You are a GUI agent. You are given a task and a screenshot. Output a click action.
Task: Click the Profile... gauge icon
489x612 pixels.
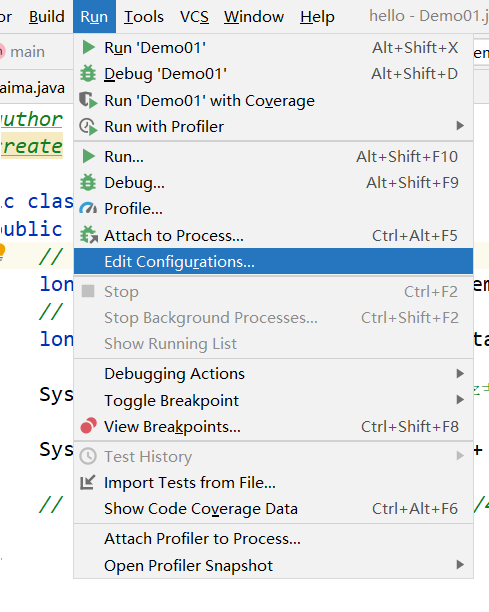(x=88, y=208)
